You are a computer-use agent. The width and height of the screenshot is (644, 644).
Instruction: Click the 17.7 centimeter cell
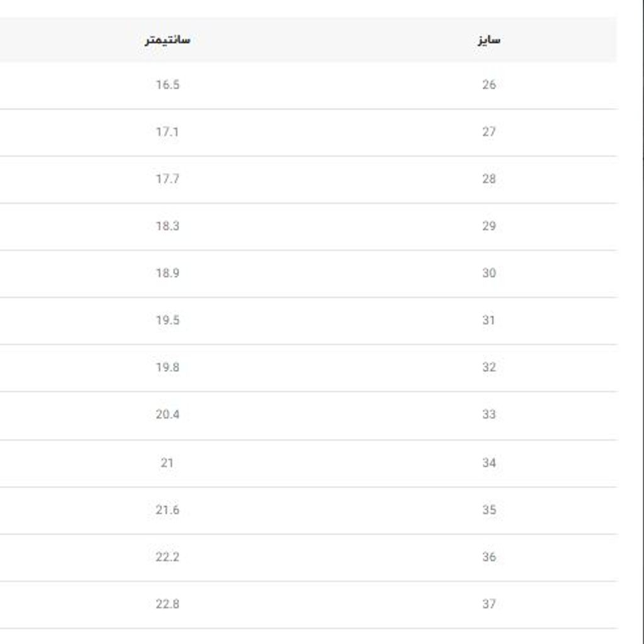(x=167, y=179)
